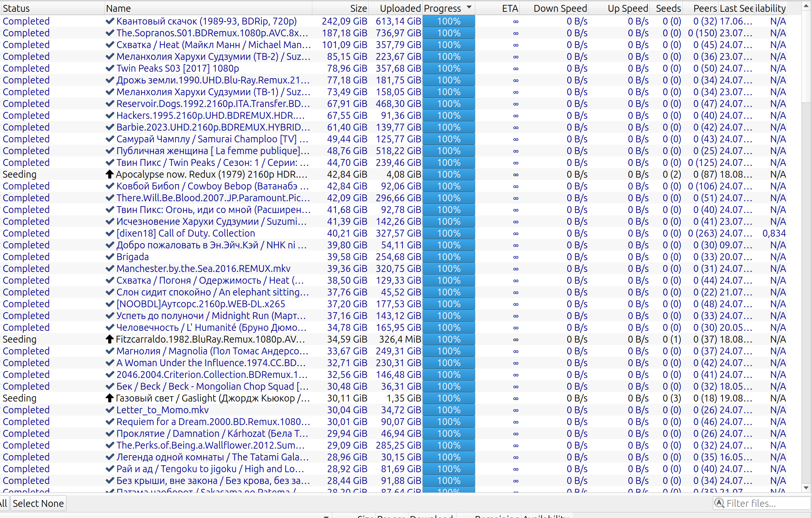Click the seeding arrow icon for Fitzcarraldo
The height and width of the screenshot is (518, 812).
[x=109, y=339]
